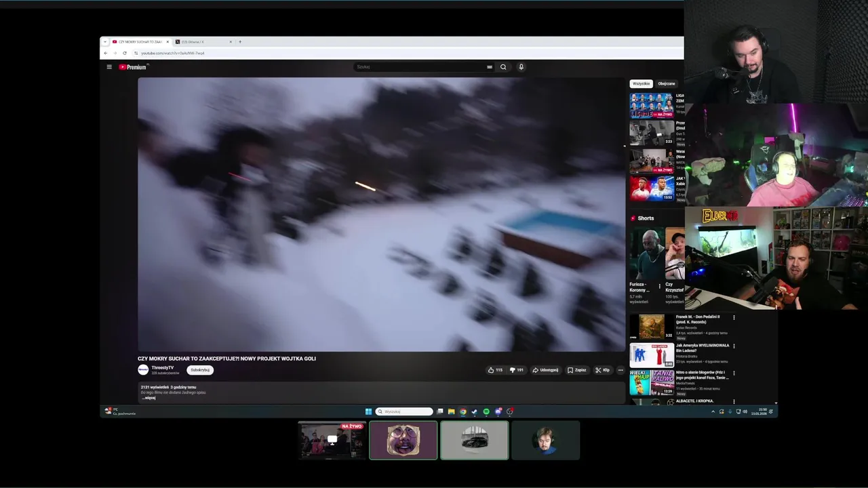Screen dimensions: 868x488
Task: Expand description with '...więcej'
Action: pyautogui.click(x=149, y=398)
